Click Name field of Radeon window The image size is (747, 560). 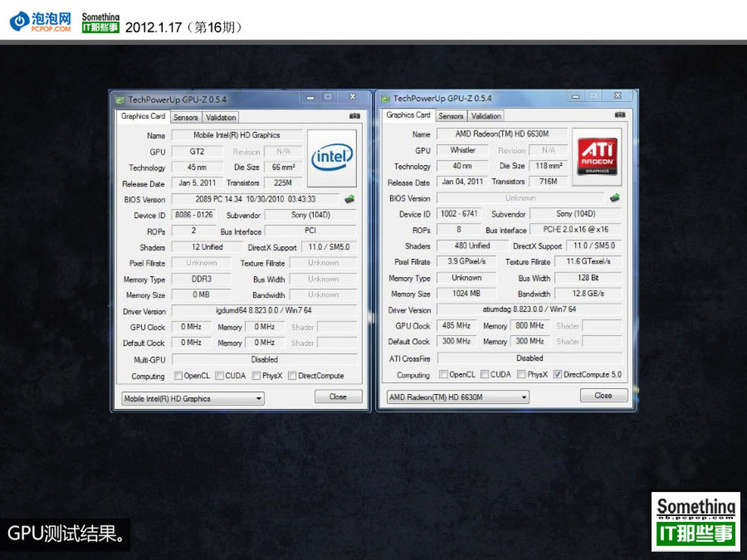click(502, 134)
